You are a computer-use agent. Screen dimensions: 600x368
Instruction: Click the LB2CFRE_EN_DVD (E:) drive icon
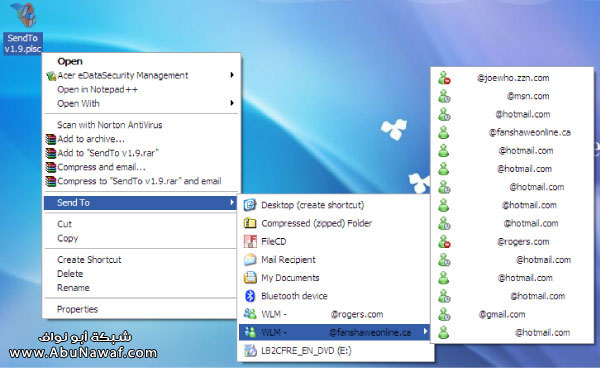coord(250,350)
